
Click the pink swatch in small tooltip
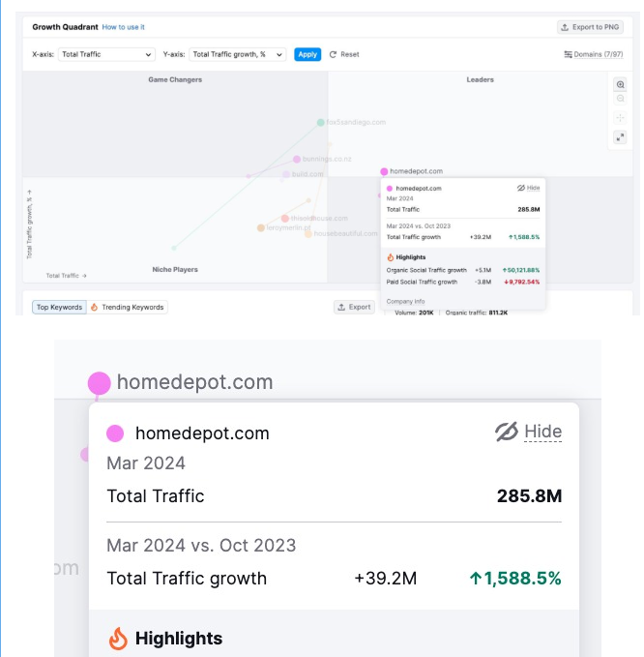[x=390, y=189]
